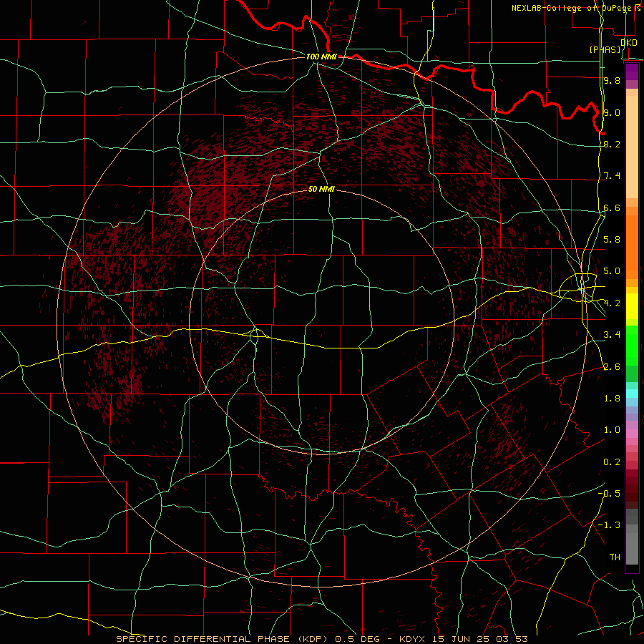The image size is (644, 644).
Task: Select the yellow band of color scale
Action: (632, 306)
